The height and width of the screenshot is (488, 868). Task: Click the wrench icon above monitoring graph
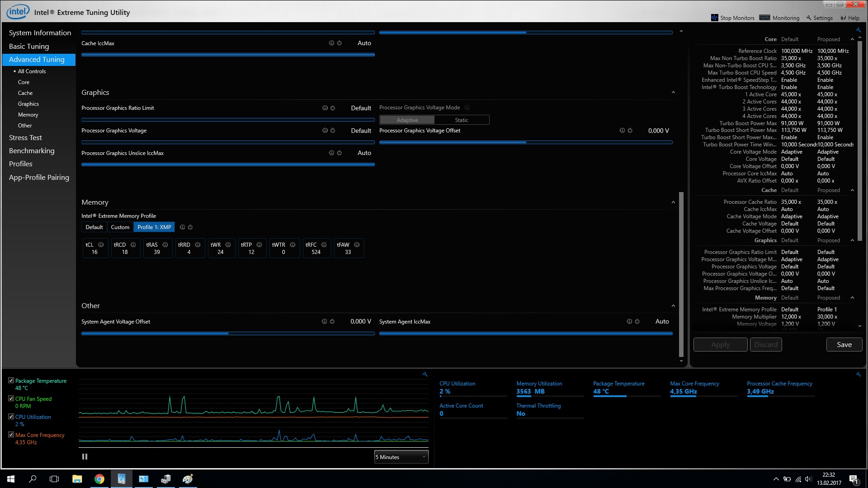tap(425, 374)
